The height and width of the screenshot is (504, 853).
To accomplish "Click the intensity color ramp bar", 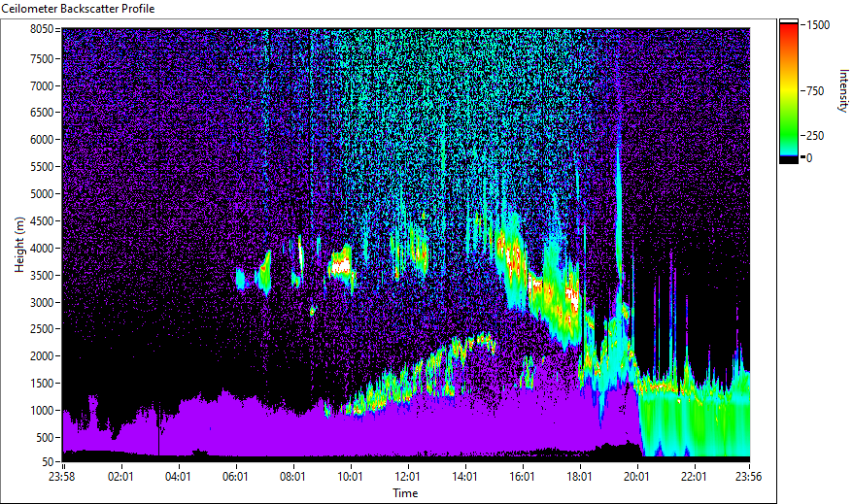I will point(789,89).
